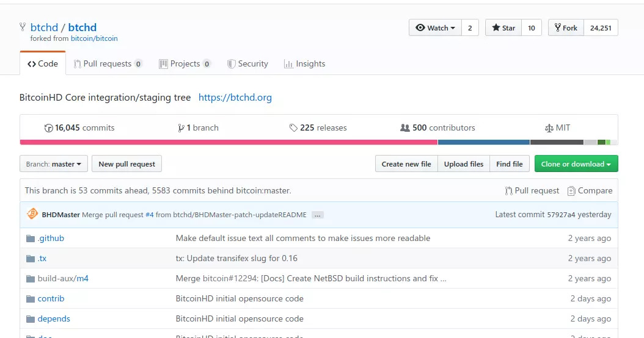
Task: Click the dark gray segment of language bar
Action: (x=557, y=142)
